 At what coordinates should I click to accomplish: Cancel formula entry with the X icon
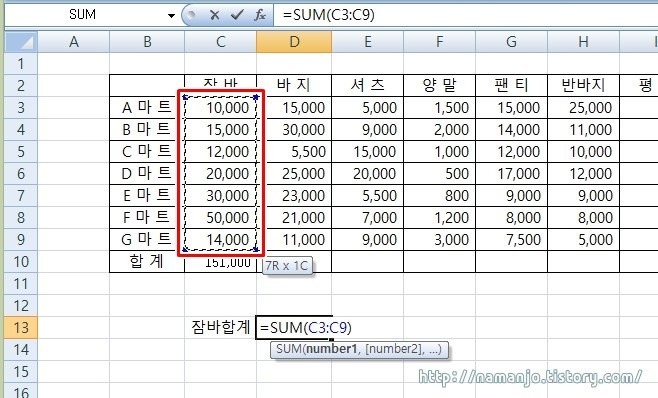[214, 15]
